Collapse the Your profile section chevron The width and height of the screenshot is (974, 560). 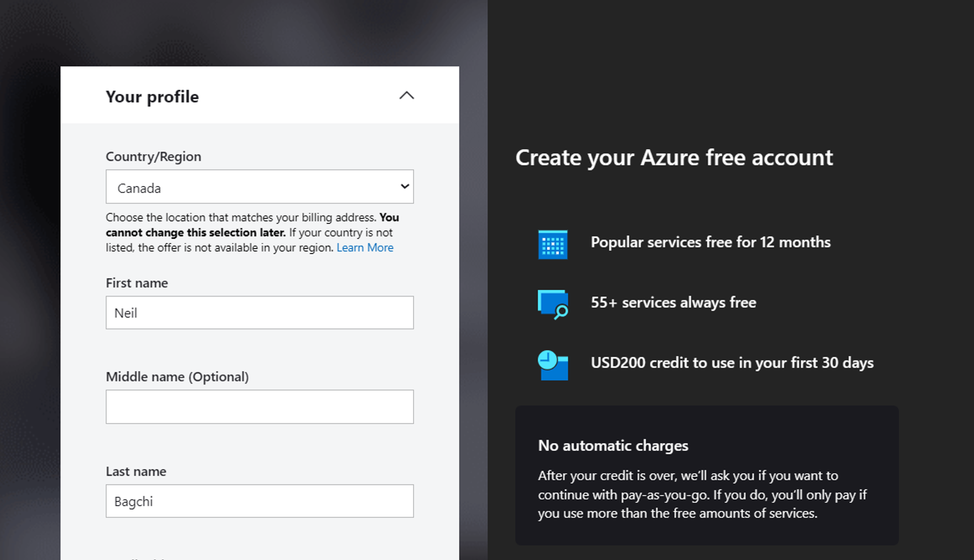tap(407, 95)
